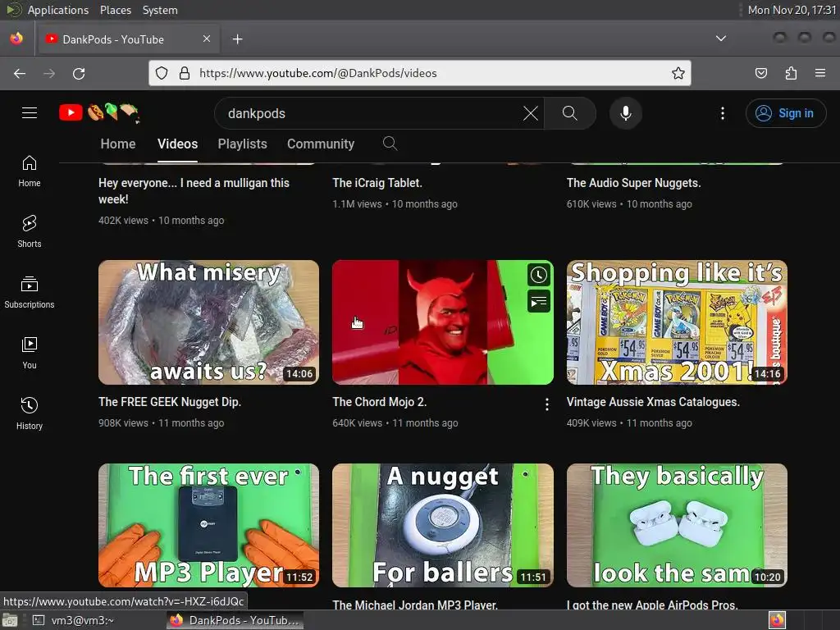
Task: Clear the search box with X icon
Action: click(531, 113)
